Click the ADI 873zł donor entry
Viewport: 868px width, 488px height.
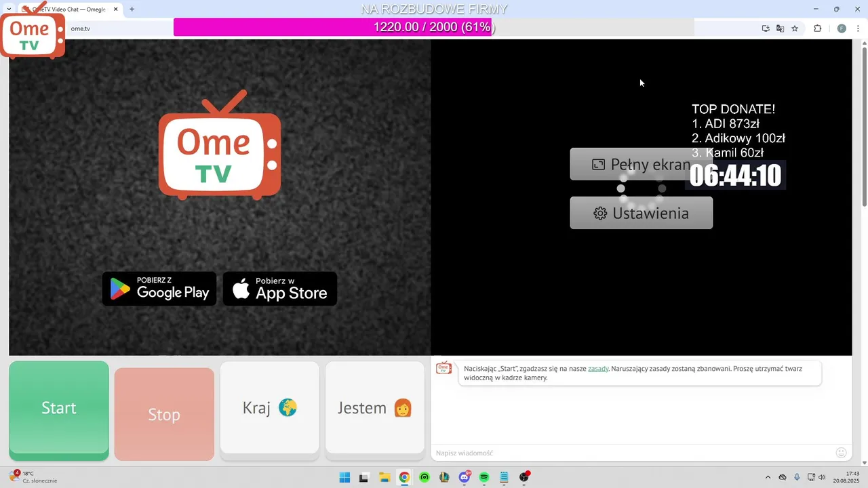[x=726, y=124]
